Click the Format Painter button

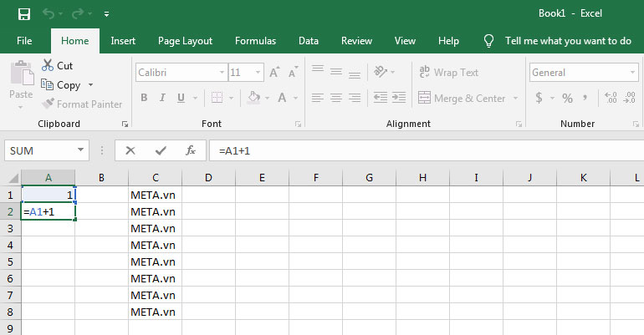click(82, 104)
